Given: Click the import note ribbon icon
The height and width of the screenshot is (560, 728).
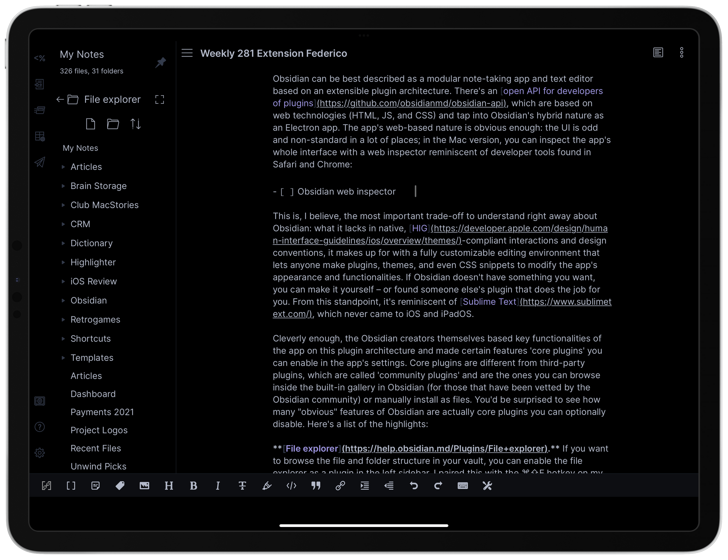Looking at the screenshot, I should 39,84.
